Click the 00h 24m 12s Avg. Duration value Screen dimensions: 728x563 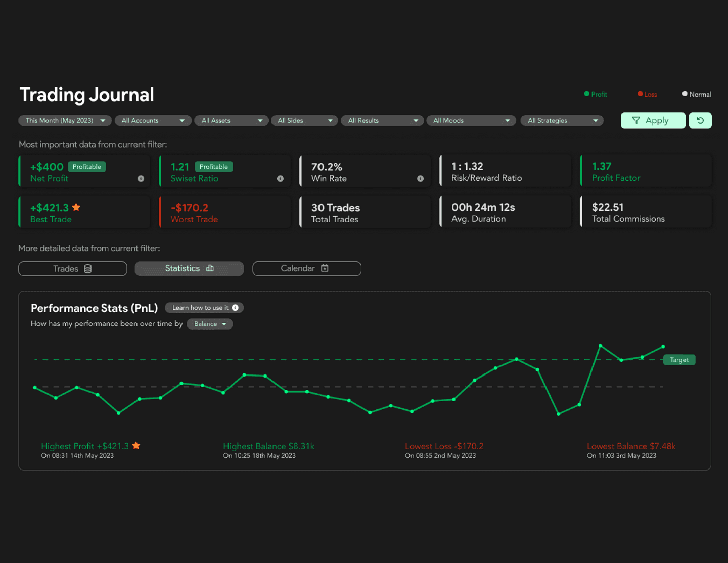click(483, 207)
